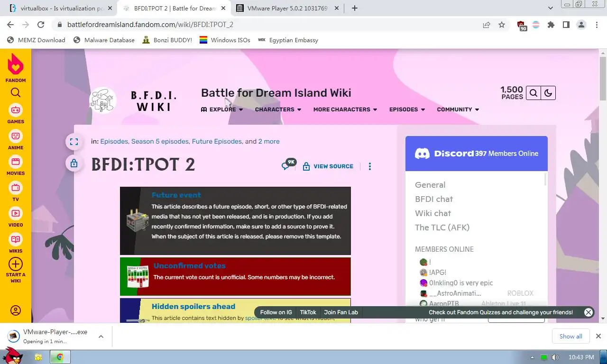
Task: Open the page actions three-dot menu
Action: [x=370, y=166]
